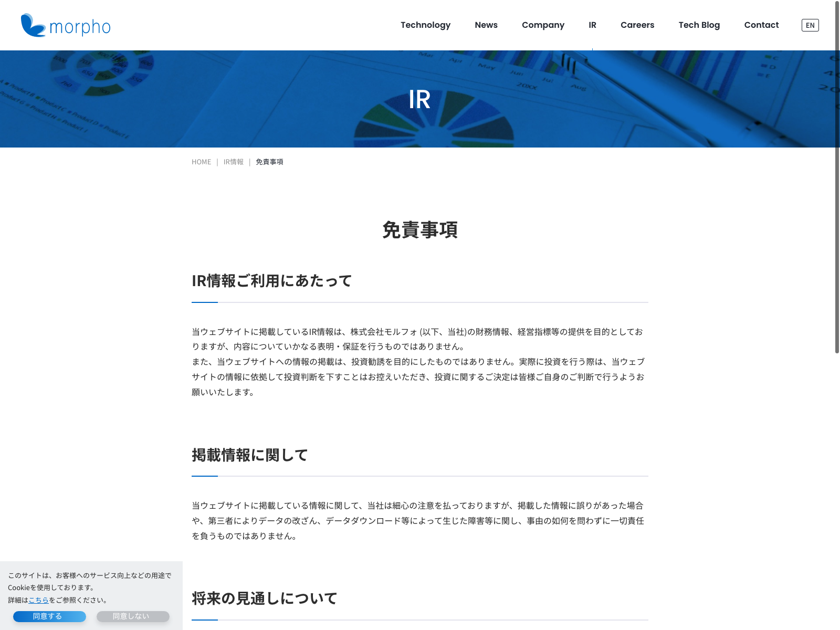Click the 掲載情報に関して section heading
Image resolution: width=840 pixels, height=630 pixels.
pos(250,455)
